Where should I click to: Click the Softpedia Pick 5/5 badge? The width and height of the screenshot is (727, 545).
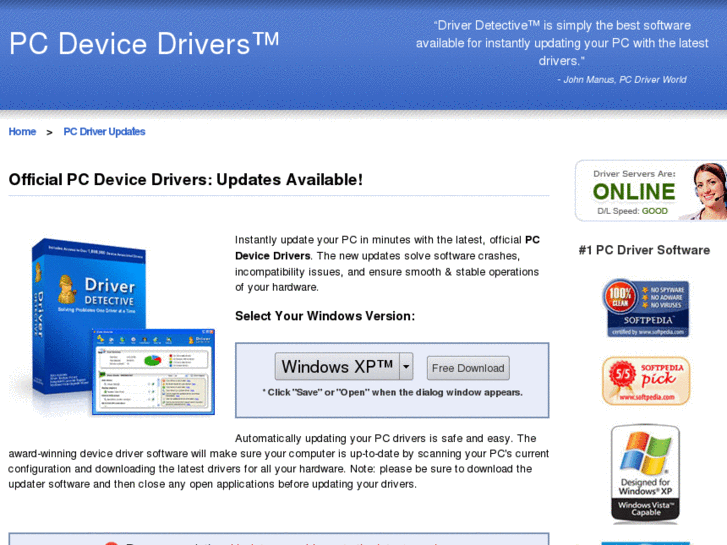[x=646, y=381]
